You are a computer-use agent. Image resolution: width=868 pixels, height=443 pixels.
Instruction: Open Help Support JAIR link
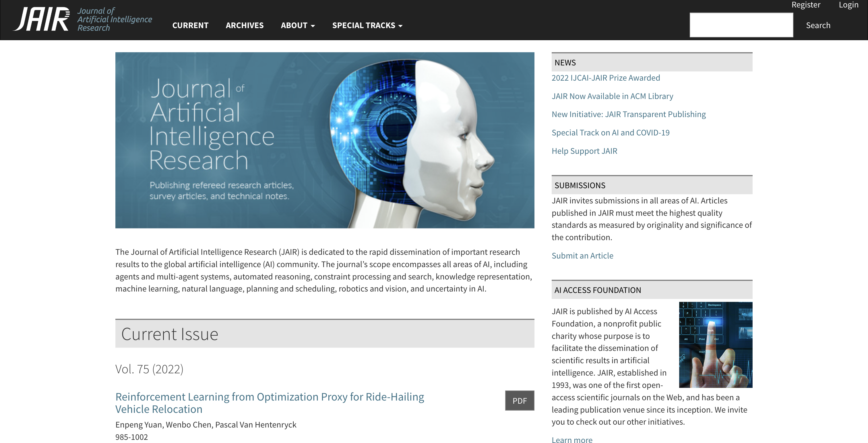click(584, 151)
